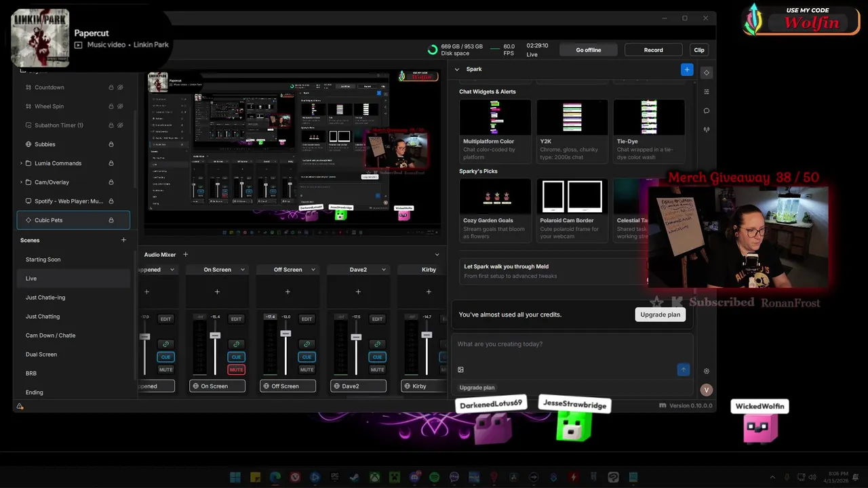
Task: Click the white Upgrade plan button
Action: (660, 314)
